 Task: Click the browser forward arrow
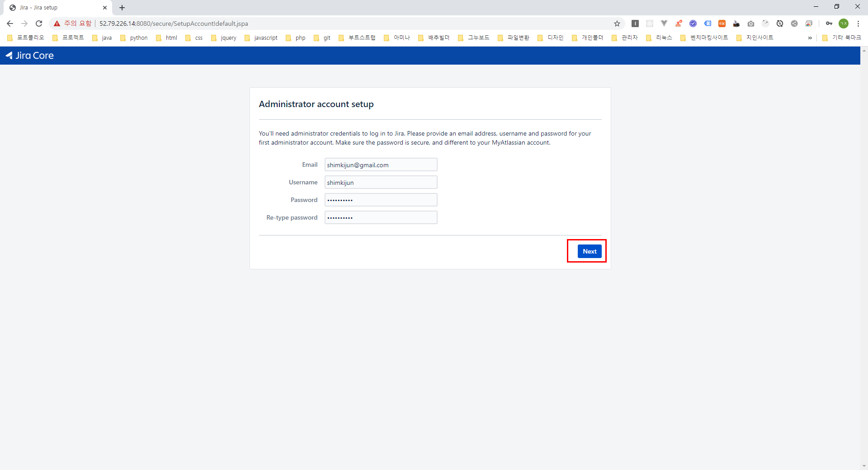tap(24, 23)
